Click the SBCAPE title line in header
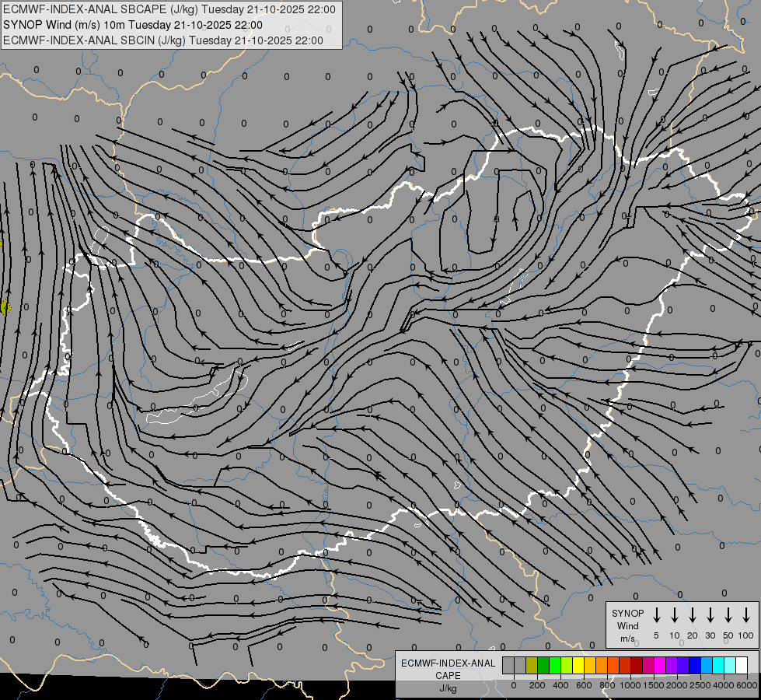 tap(169, 9)
